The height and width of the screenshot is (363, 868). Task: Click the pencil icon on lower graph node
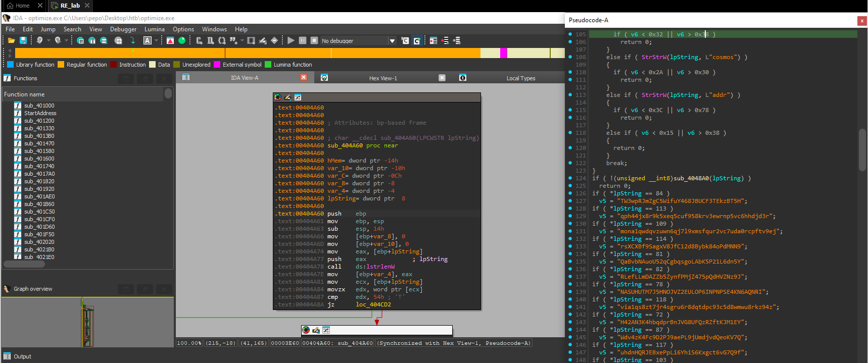(316, 330)
